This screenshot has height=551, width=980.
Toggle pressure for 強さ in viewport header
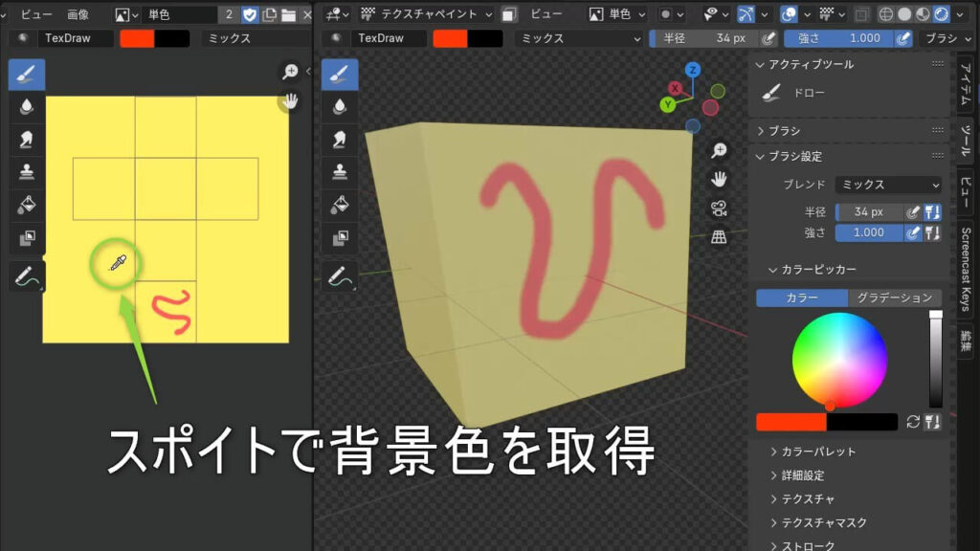(x=902, y=38)
